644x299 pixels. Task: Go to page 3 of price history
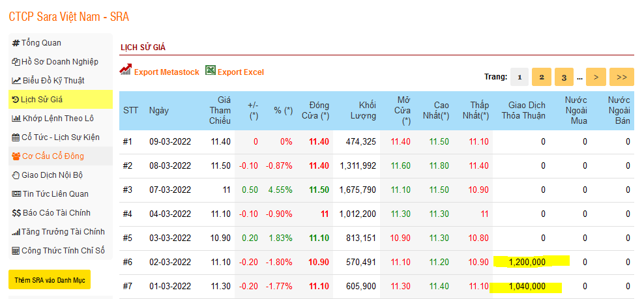[x=564, y=78]
